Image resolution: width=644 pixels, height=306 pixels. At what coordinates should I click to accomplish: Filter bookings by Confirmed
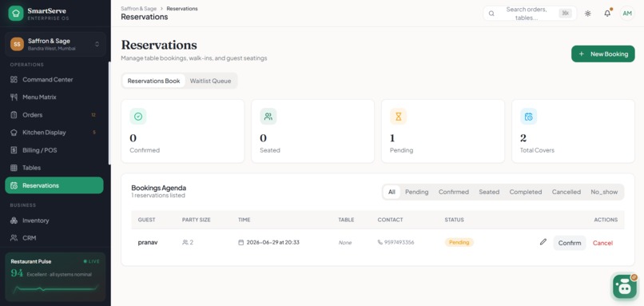453,192
